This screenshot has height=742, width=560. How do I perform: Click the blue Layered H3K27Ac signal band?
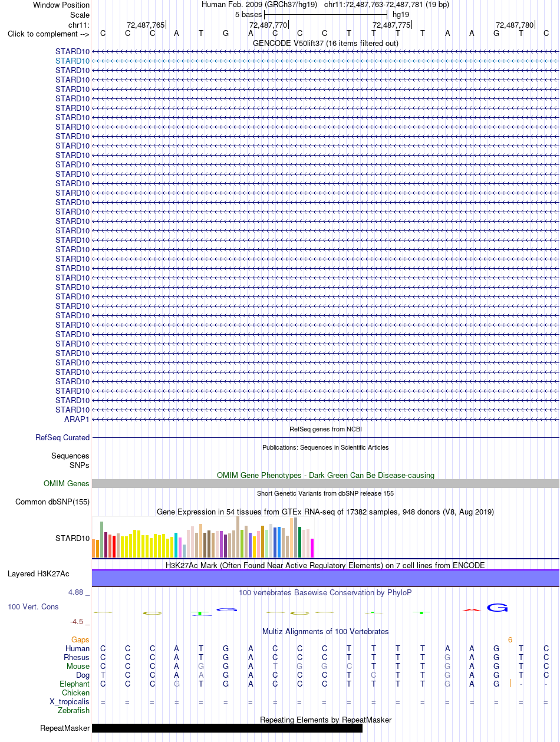(x=325, y=578)
